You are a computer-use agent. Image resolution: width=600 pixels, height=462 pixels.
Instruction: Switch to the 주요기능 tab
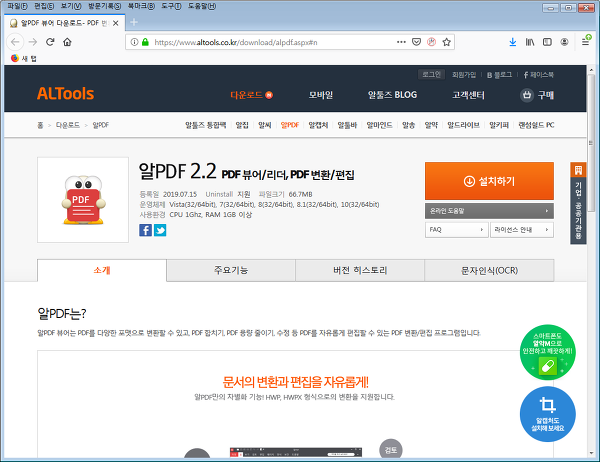pyautogui.click(x=231, y=270)
